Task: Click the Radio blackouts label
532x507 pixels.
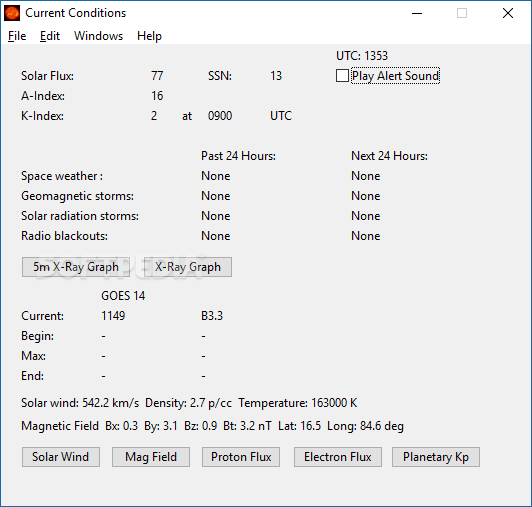Action: pos(64,236)
